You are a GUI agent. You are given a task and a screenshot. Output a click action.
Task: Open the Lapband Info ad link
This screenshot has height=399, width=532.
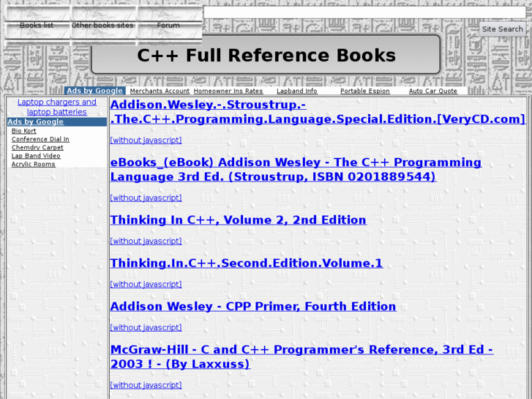(297, 91)
